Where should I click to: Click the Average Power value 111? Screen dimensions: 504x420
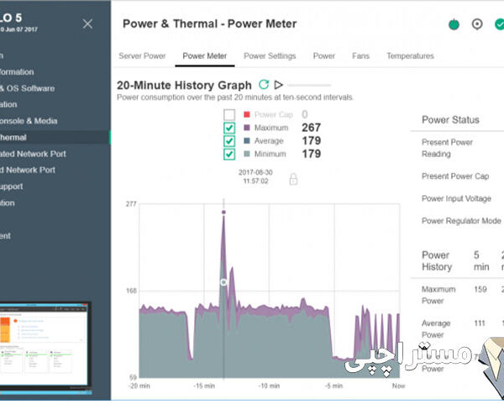480,323
